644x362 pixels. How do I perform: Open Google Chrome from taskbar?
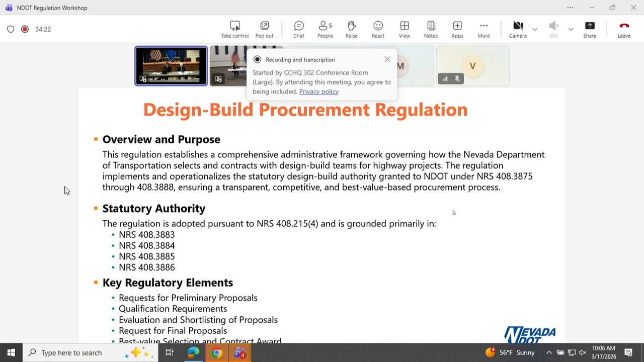tap(217, 352)
